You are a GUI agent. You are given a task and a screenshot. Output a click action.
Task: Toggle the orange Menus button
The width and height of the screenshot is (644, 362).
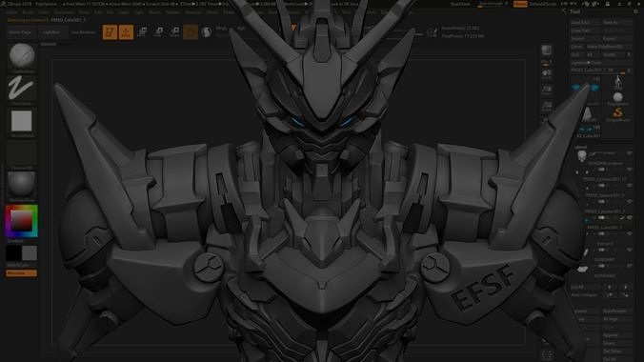[x=520, y=4]
